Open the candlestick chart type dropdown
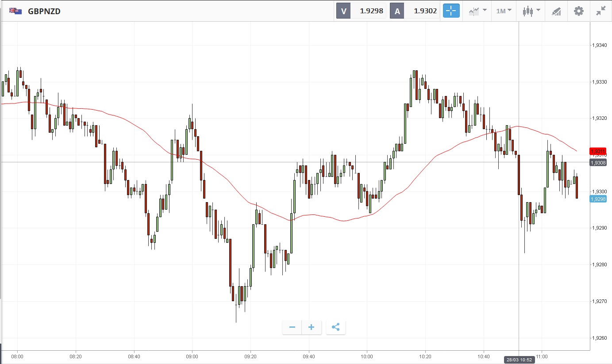Screen dimensions: 612x364 pos(531,11)
